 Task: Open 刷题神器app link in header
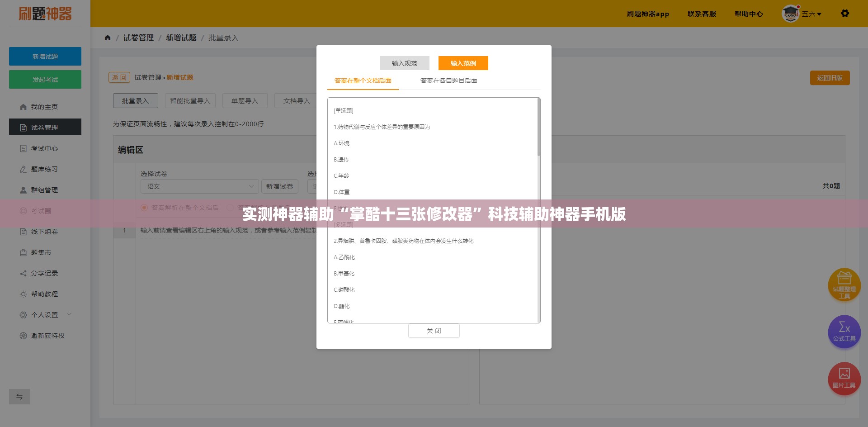pos(648,14)
